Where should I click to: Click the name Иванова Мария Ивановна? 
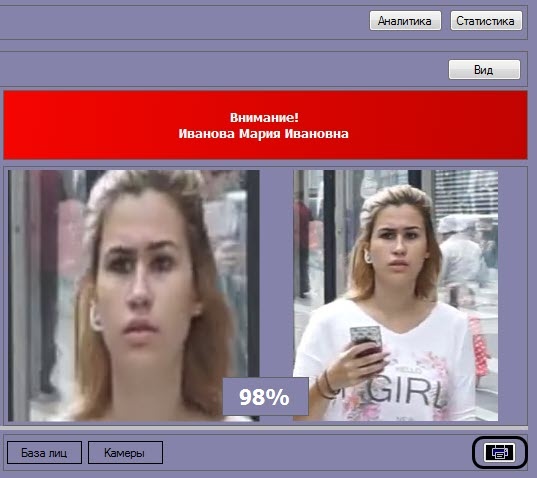[x=263, y=134]
